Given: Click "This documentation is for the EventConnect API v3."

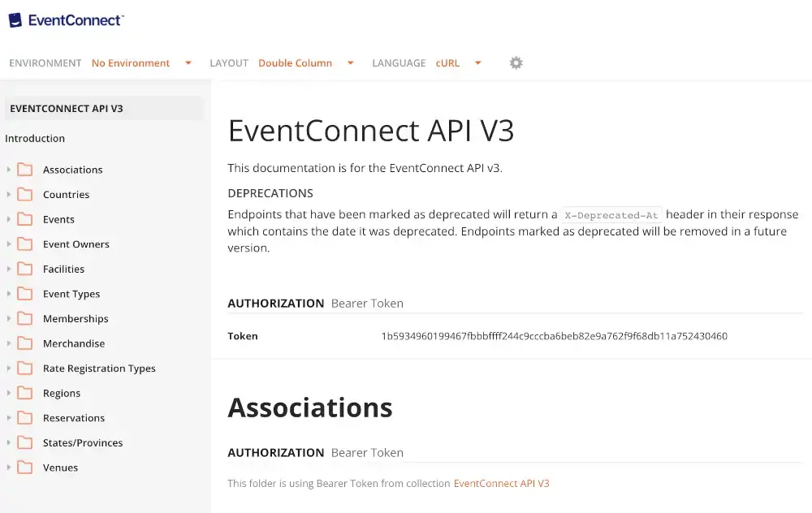Looking at the screenshot, I should click(365, 168).
